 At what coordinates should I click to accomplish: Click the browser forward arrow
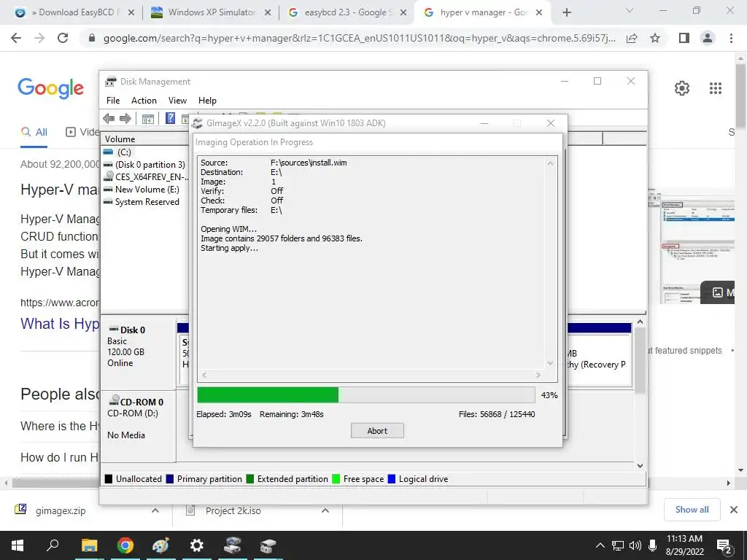(x=39, y=38)
